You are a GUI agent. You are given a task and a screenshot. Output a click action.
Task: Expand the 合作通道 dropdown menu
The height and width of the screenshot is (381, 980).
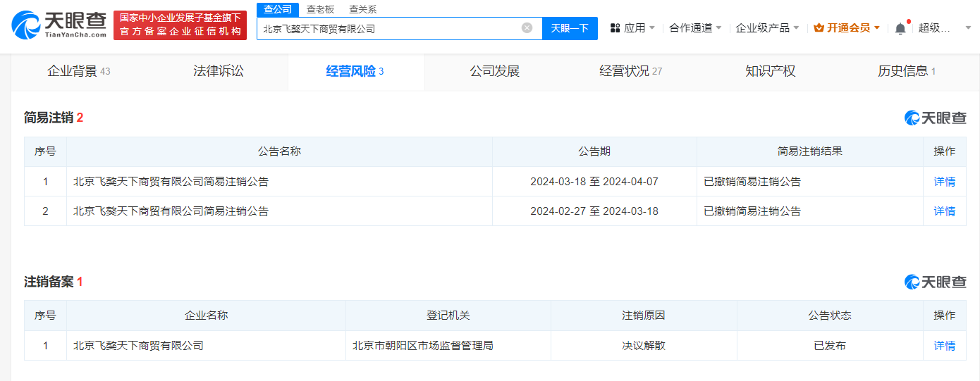(695, 28)
